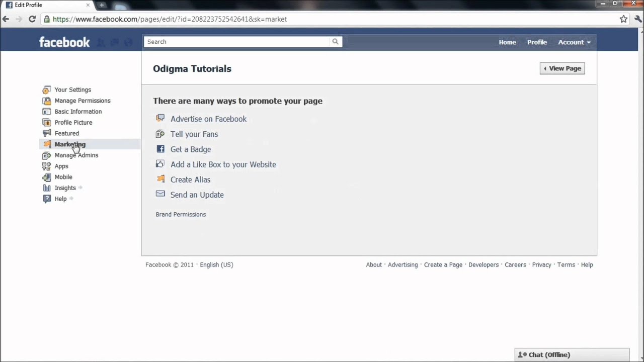The height and width of the screenshot is (362, 644).
Task: Click the Manage Permissions lock icon
Action: 46,101
